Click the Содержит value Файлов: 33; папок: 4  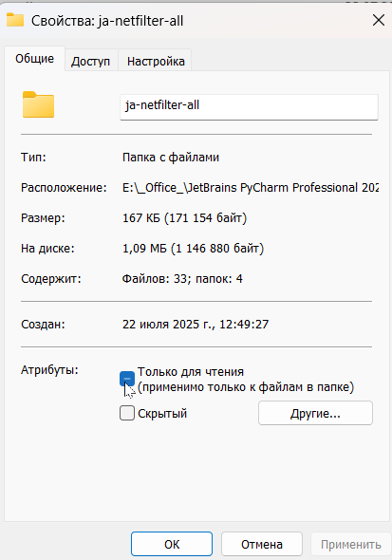tap(182, 278)
